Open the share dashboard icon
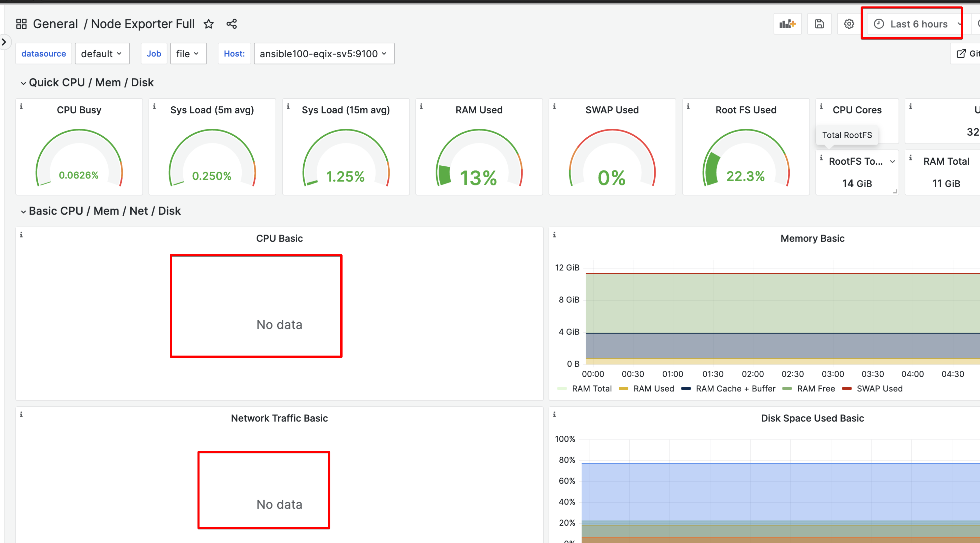980x543 pixels. click(232, 24)
